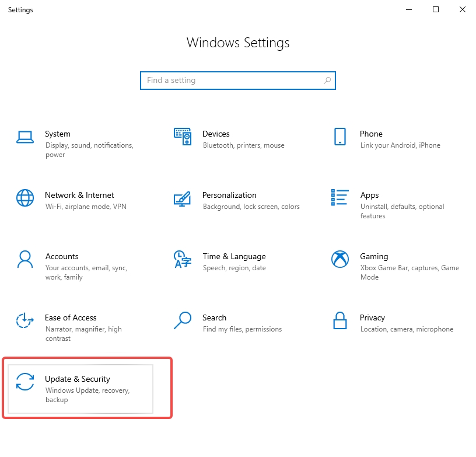Select the Phone icon
Image resolution: width=476 pixels, height=457 pixels.
(340, 137)
